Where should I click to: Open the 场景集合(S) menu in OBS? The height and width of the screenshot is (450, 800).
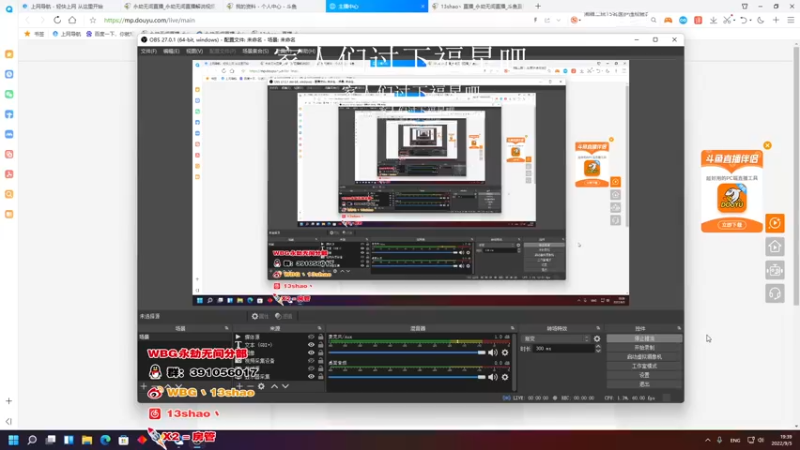click(256, 51)
